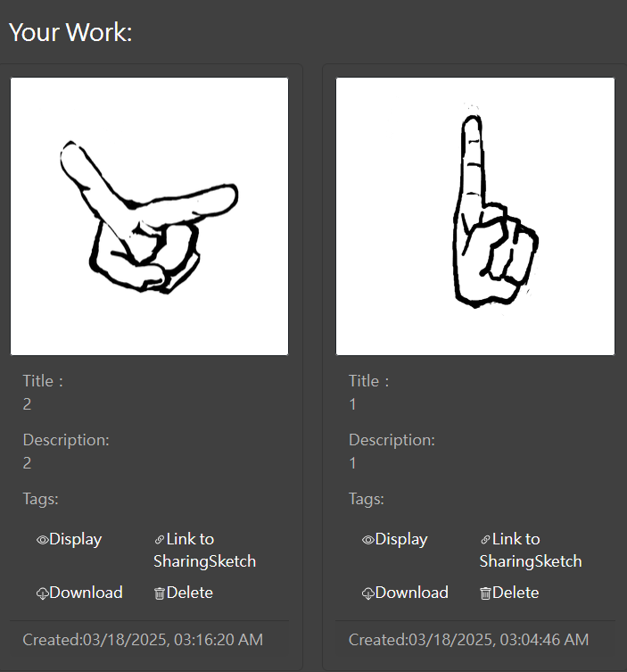627x672 pixels.
Task: Follow Link to SharingSketch for sketch 2
Action: [x=205, y=551]
